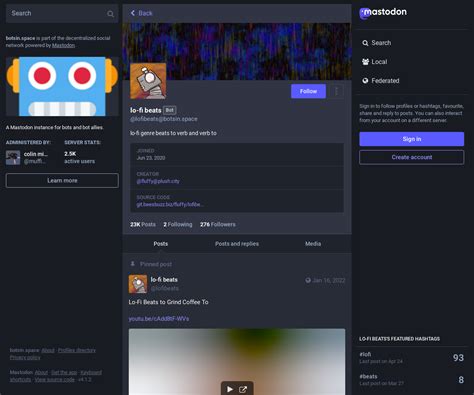Screen dimensions: 474x395
Task: Open Privacy policy footer link
Action: (25, 357)
